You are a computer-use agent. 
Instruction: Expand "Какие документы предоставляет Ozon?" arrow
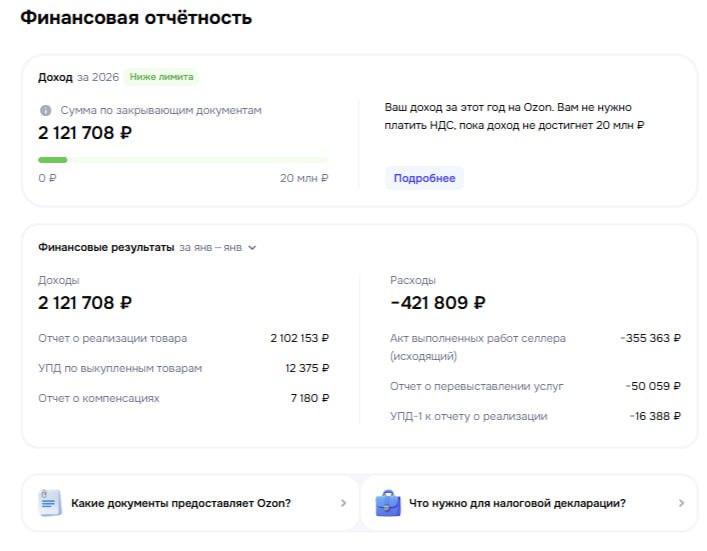coord(343,504)
